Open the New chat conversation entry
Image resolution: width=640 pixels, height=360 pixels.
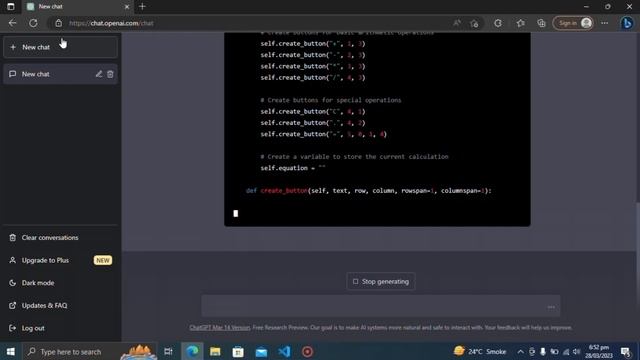pos(60,74)
